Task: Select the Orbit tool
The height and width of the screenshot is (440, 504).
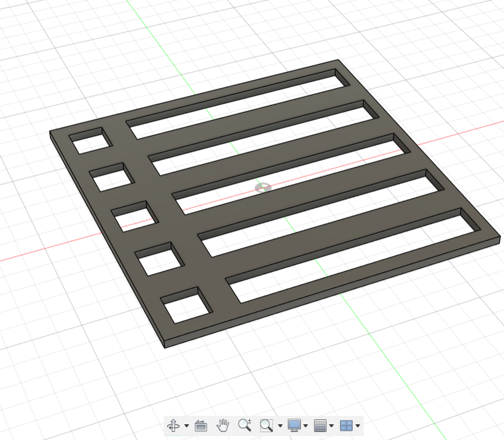Action: (173, 425)
